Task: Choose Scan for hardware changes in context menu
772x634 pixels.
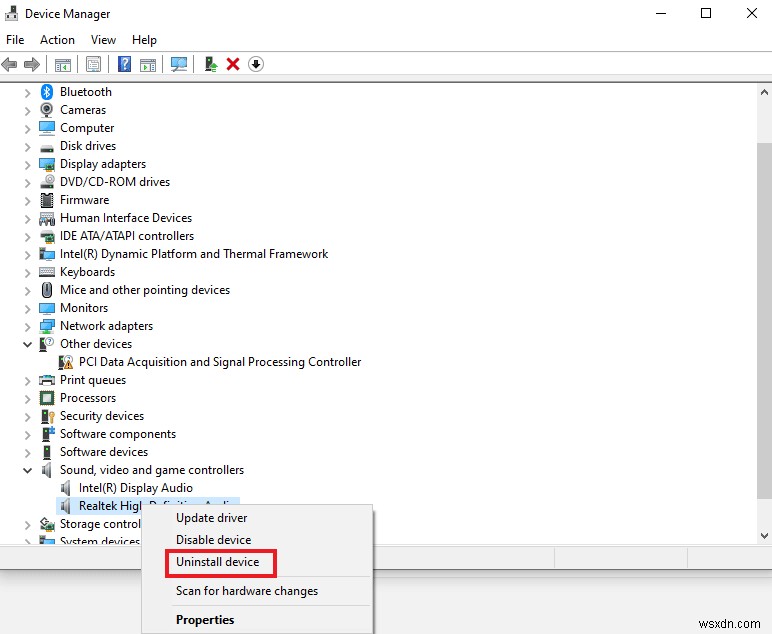Action: (x=247, y=591)
